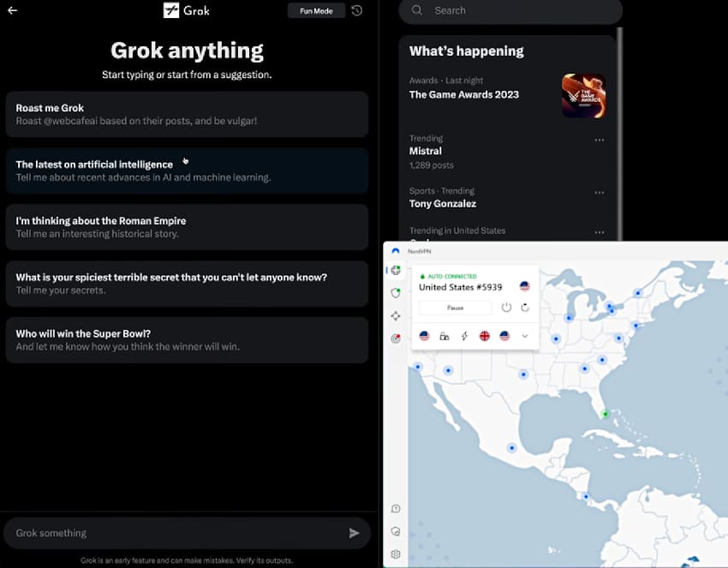Reconnect VPN using the refresh icon
The height and width of the screenshot is (568, 728).
[x=525, y=308]
